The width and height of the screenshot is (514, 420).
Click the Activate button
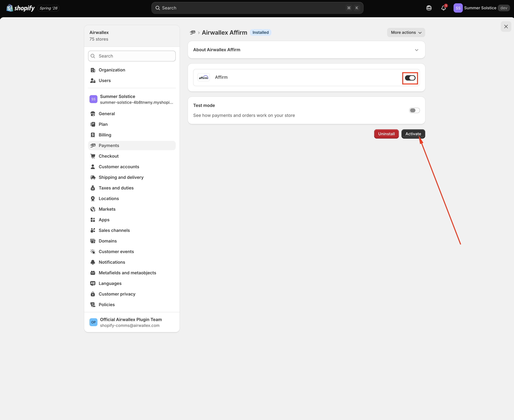[413, 134]
